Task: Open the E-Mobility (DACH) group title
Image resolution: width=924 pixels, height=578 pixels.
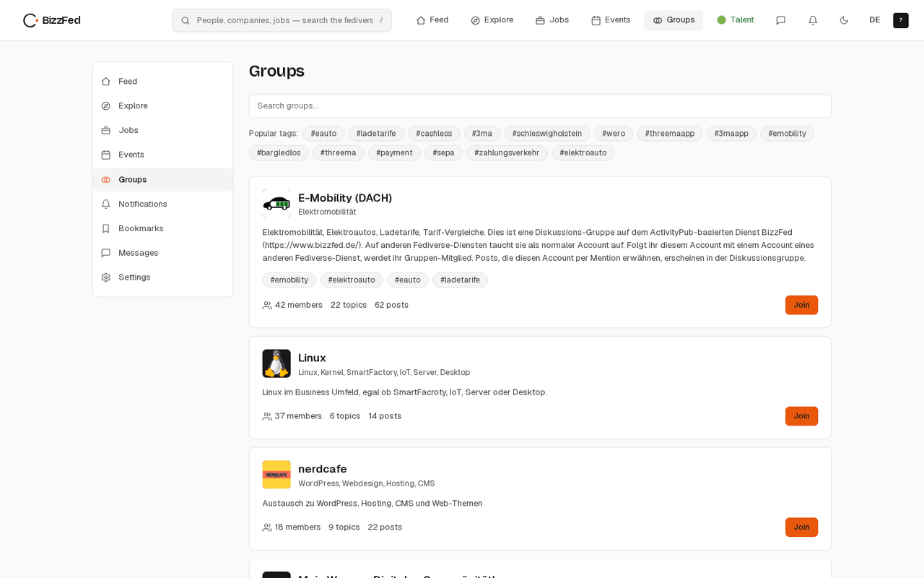Action: click(x=345, y=198)
